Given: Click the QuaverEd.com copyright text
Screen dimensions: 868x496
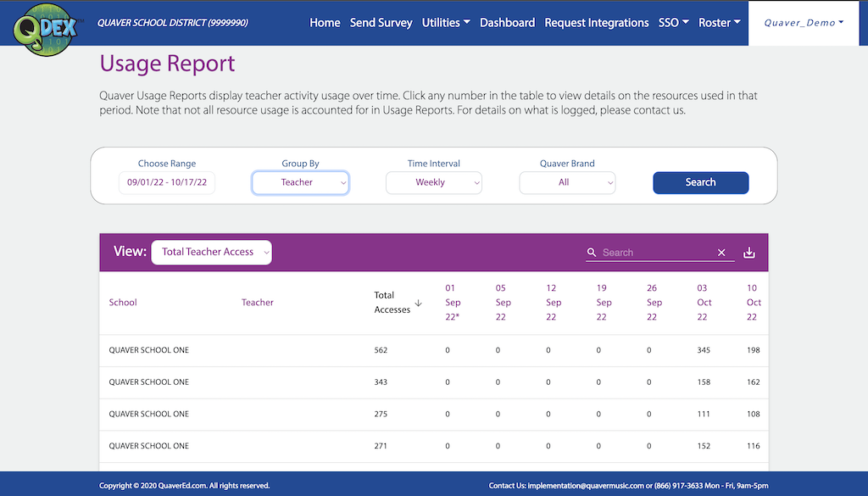Looking at the screenshot, I should pos(182,486).
